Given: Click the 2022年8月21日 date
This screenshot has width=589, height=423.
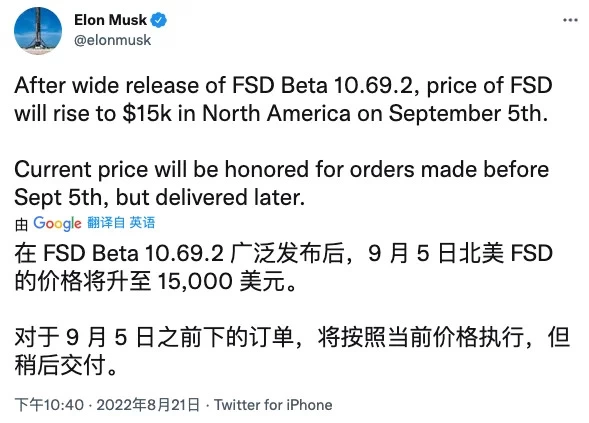Looking at the screenshot, I should [148, 405].
